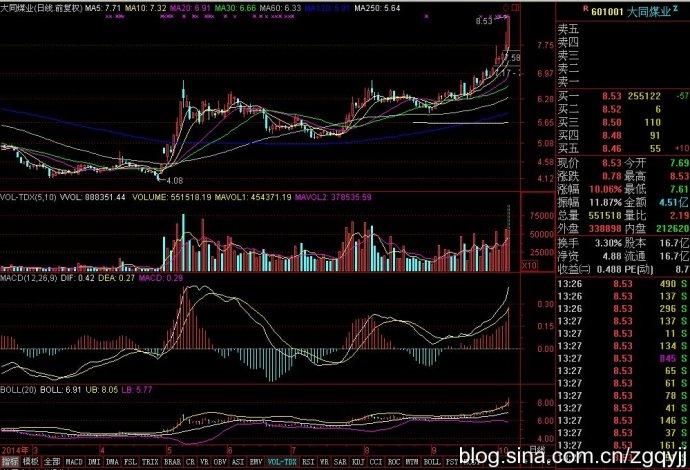Click the 收益(三) 0.488 value
The width and height of the screenshot is (690, 470).
coord(609,269)
